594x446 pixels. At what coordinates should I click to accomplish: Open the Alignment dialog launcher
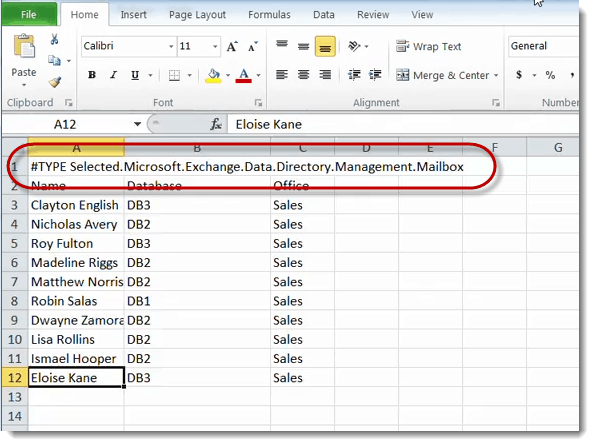(x=496, y=103)
